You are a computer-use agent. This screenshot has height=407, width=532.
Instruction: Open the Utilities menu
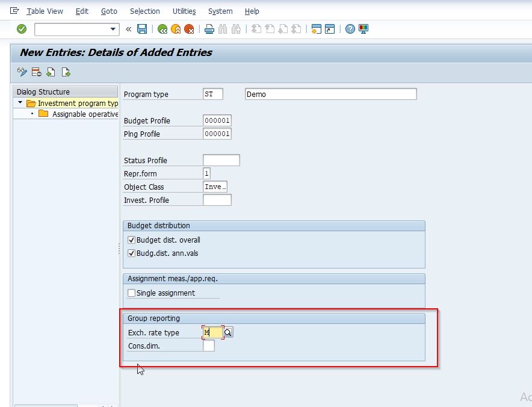[x=184, y=11]
